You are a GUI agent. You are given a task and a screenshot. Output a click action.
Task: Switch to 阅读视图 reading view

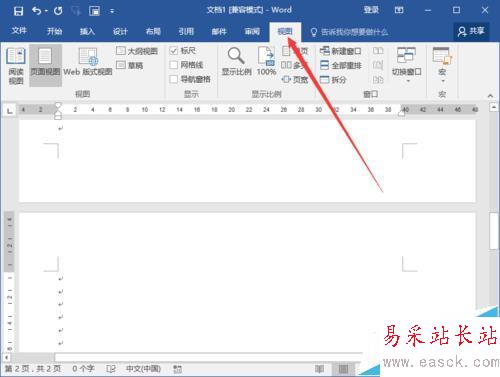(16, 66)
